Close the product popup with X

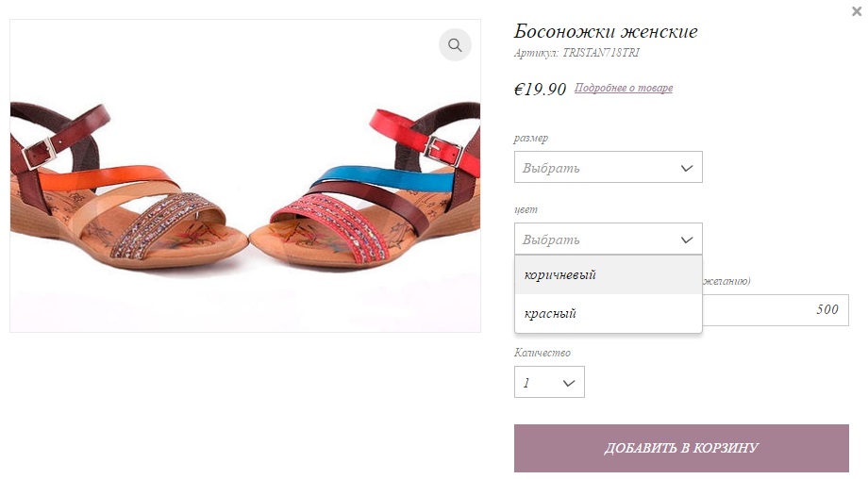(x=856, y=12)
